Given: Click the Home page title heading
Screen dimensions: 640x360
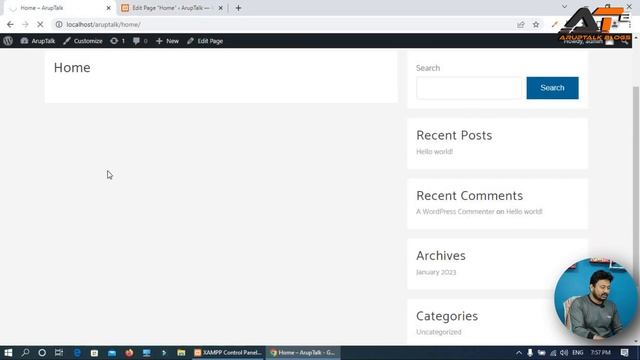Looking at the screenshot, I should pyautogui.click(x=72, y=67).
